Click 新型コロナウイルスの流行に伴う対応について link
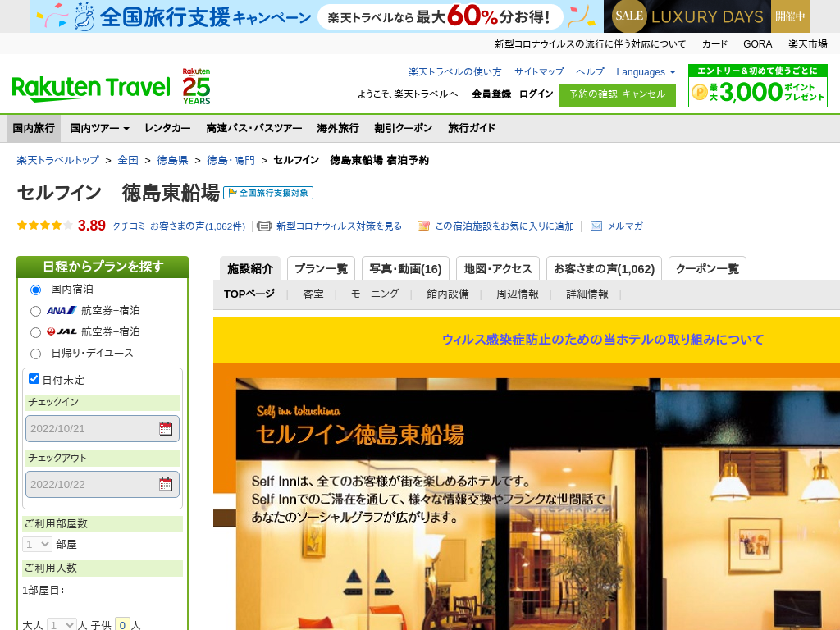This screenshot has height=630, width=840. click(590, 44)
